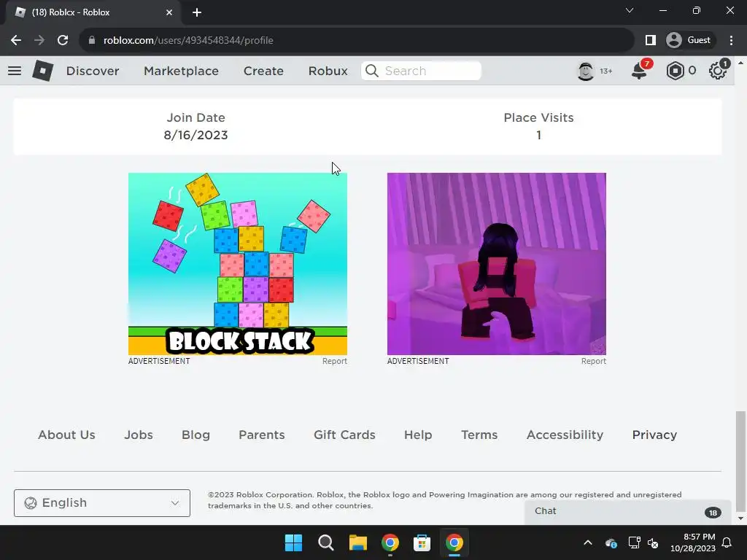Open the avatar profile icon in header
This screenshot has height=560, width=747.
point(586,71)
